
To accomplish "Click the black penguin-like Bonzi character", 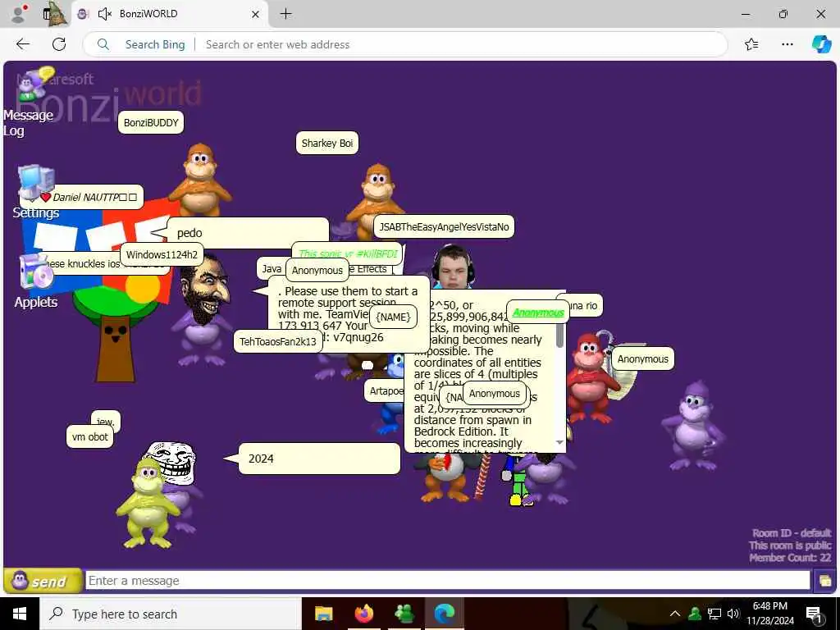I will click(447, 477).
